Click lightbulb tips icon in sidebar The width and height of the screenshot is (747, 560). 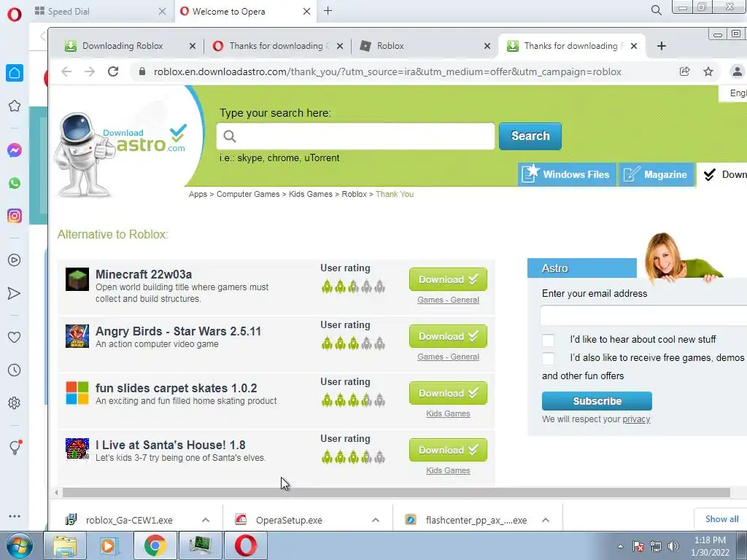[x=15, y=447]
